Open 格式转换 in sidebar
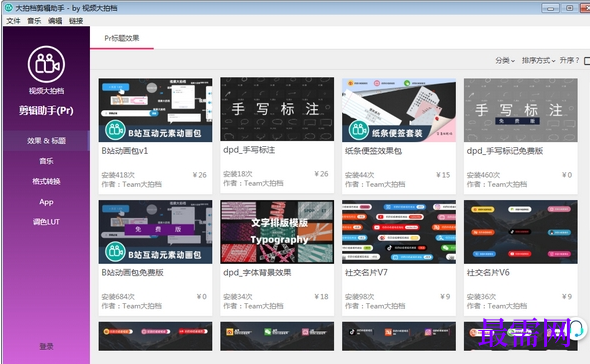This screenshot has height=364, width=590. click(x=46, y=181)
